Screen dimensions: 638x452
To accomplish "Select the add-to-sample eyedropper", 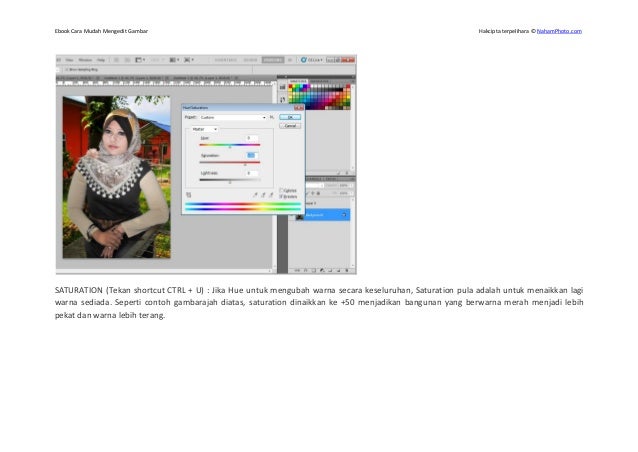I will [x=263, y=195].
